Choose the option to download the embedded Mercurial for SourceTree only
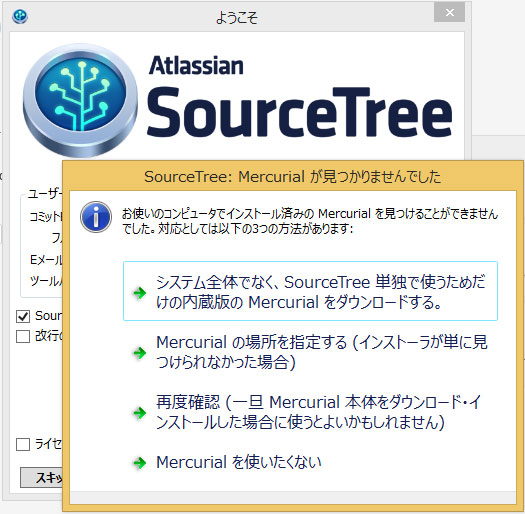The height and width of the screenshot is (514, 525). coord(310,291)
